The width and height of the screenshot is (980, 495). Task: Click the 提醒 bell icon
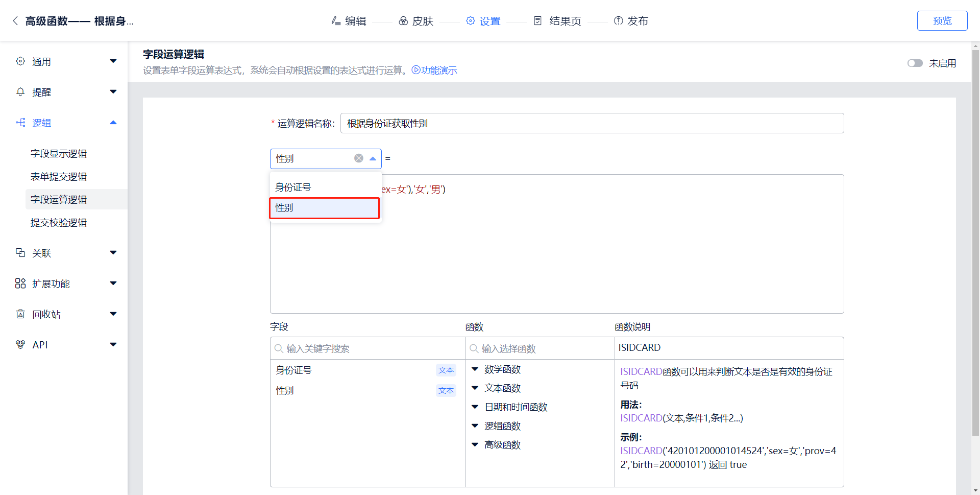pyautogui.click(x=20, y=92)
